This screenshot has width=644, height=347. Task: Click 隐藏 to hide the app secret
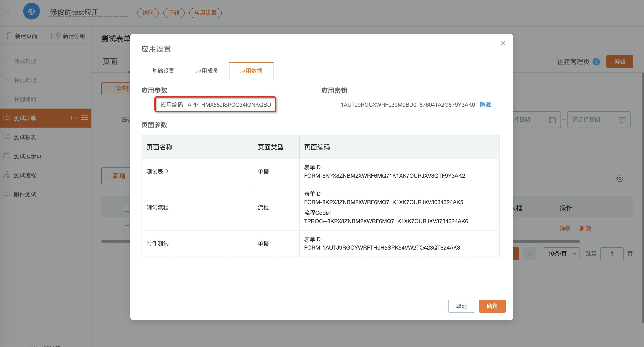pos(485,105)
